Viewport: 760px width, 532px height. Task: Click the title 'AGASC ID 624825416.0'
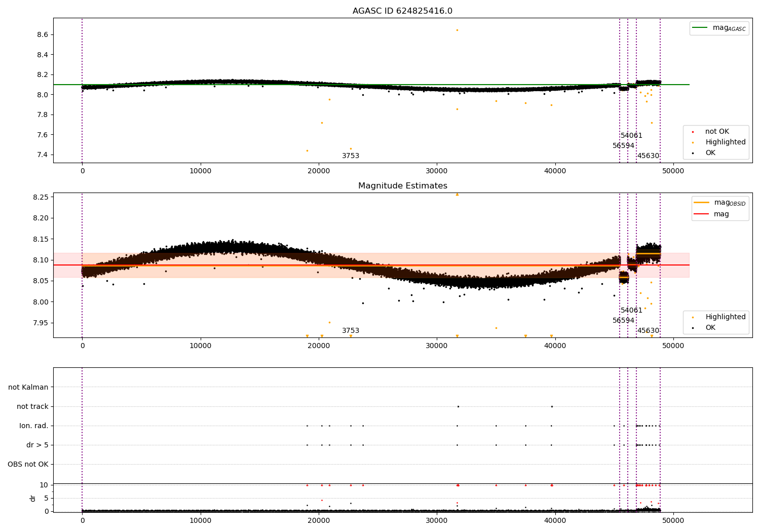pyautogui.click(x=402, y=11)
